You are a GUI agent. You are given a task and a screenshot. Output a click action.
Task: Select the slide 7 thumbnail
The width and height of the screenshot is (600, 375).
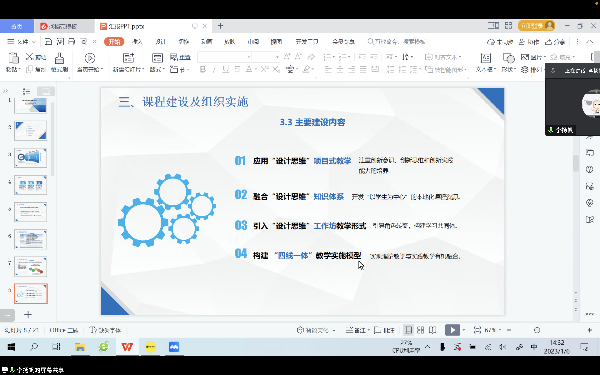(x=31, y=266)
